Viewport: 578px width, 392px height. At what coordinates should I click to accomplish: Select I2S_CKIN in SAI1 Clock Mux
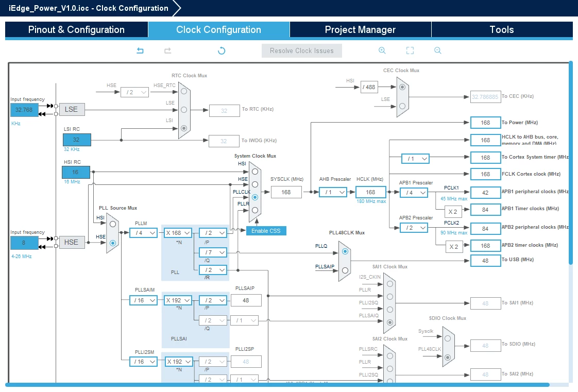(x=390, y=284)
